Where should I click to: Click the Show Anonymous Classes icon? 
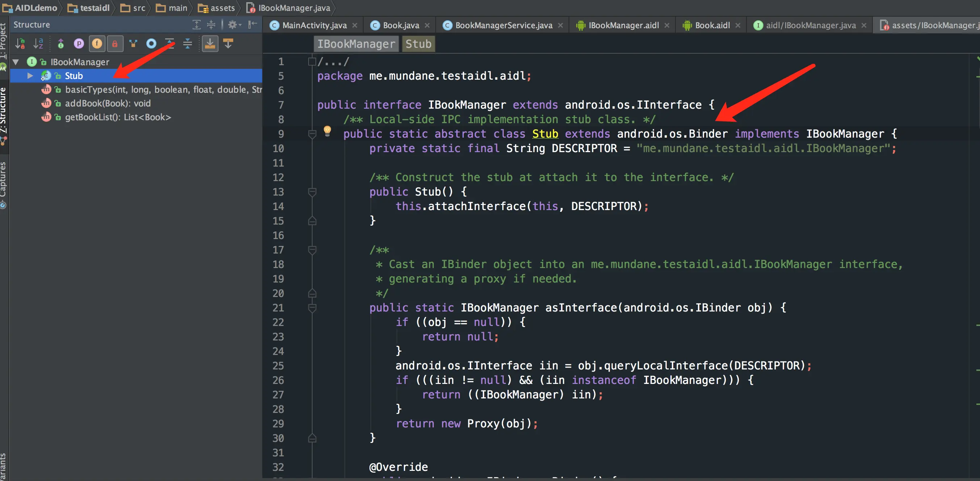tap(133, 44)
